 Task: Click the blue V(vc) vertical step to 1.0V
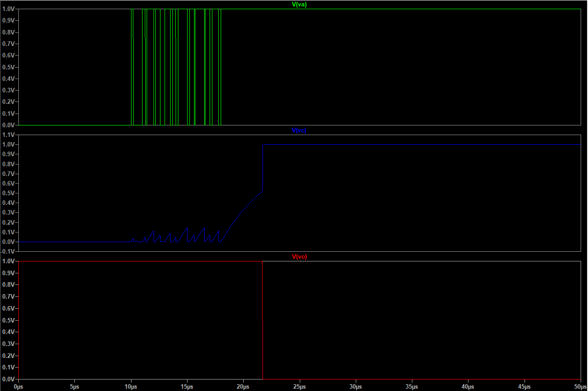[x=263, y=165]
